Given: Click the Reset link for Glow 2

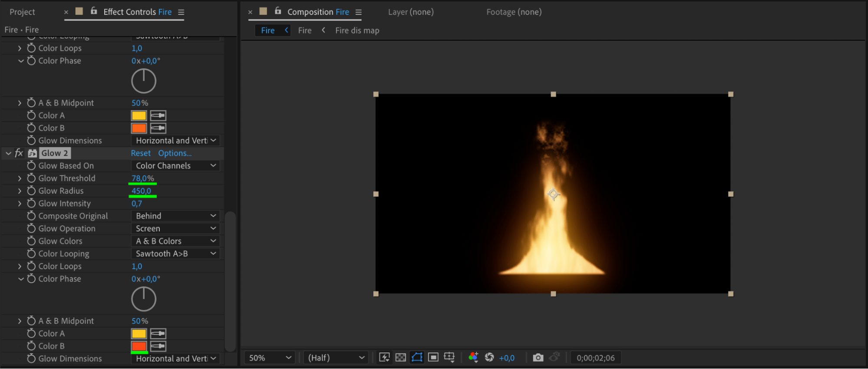Looking at the screenshot, I should [x=141, y=153].
